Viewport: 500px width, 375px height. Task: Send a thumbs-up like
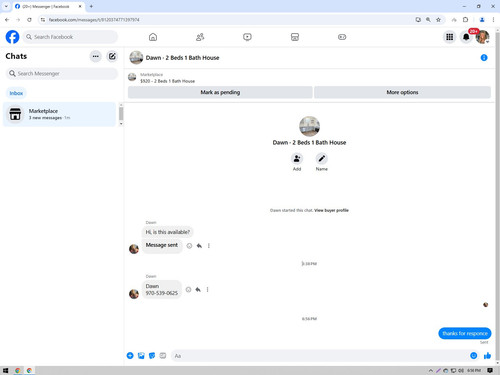click(x=487, y=356)
